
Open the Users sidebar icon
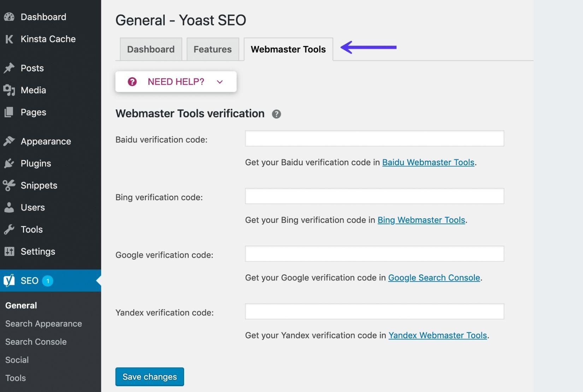9,207
